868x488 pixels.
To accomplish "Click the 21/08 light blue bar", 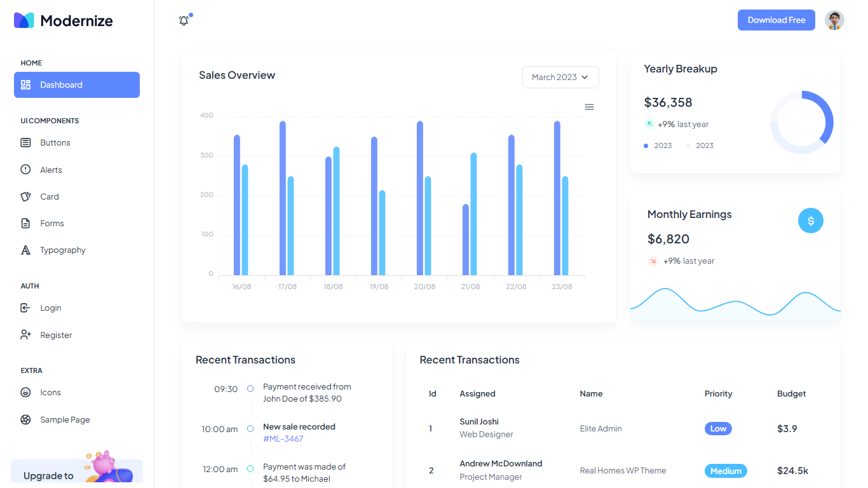I will pyautogui.click(x=473, y=213).
